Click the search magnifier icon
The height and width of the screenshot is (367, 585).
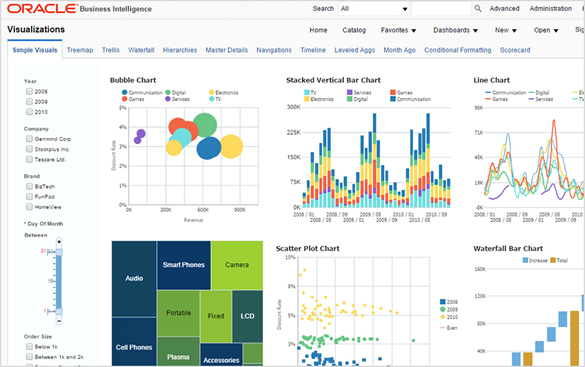tap(478, 8)
